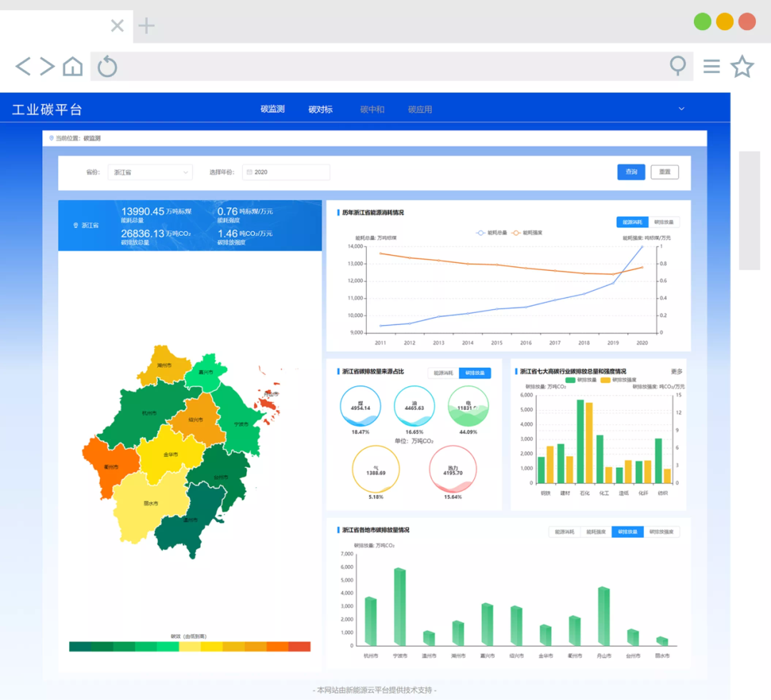Open the browser hamburger menu icon
The height and width of the screenshot is (700, 771).
[711, 66]
